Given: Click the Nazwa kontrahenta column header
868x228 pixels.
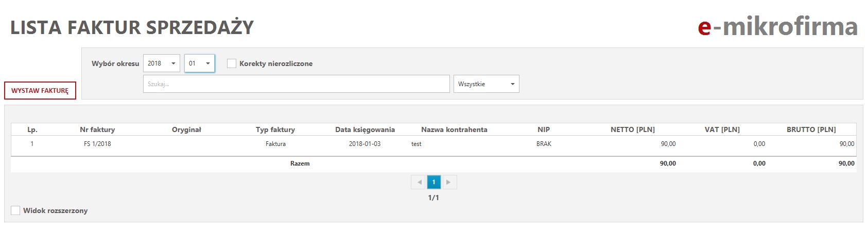Looking at the screenshot, I should coord(454,129).
